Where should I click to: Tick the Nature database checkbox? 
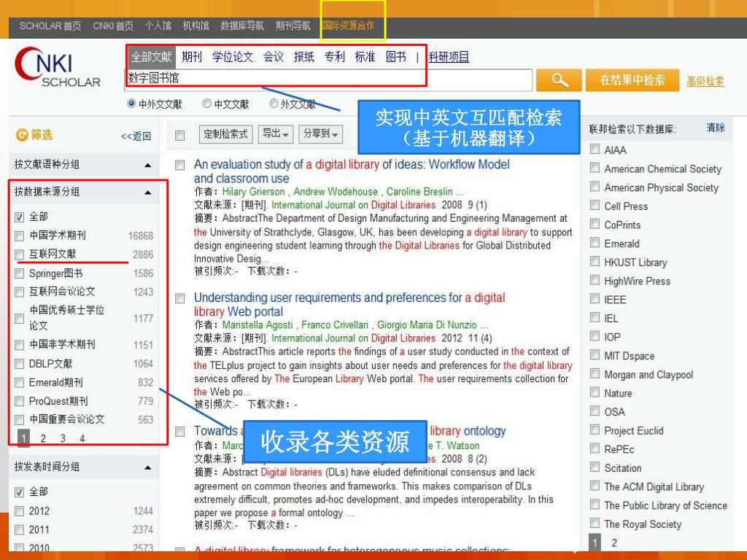595,392
